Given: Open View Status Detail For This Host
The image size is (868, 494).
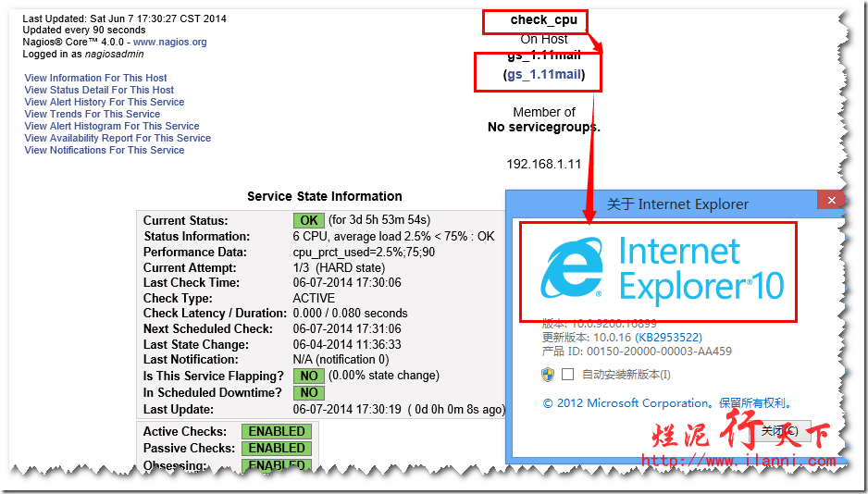Looking at the screenshot, I should pos(99,90).
